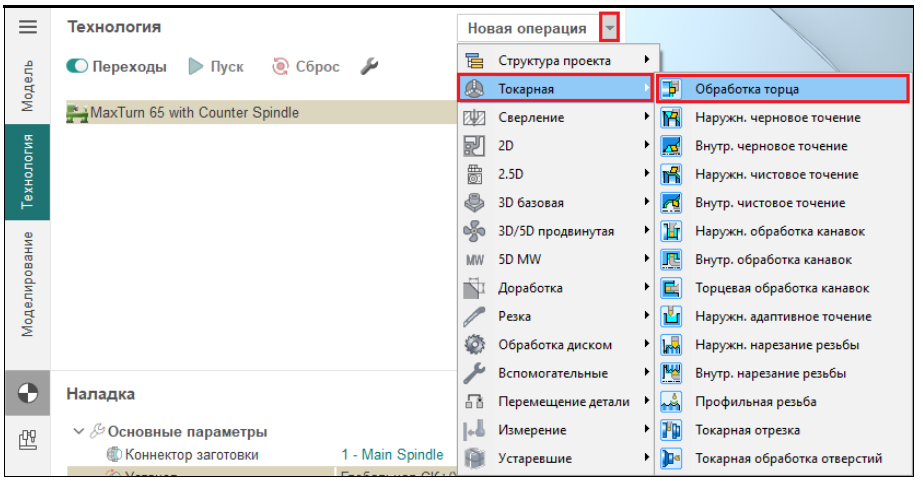Image resolution: width=923 pixels, height=485 pixels.
Task: Open the Новая операция dropdown arrow
Action: (610, 28)
